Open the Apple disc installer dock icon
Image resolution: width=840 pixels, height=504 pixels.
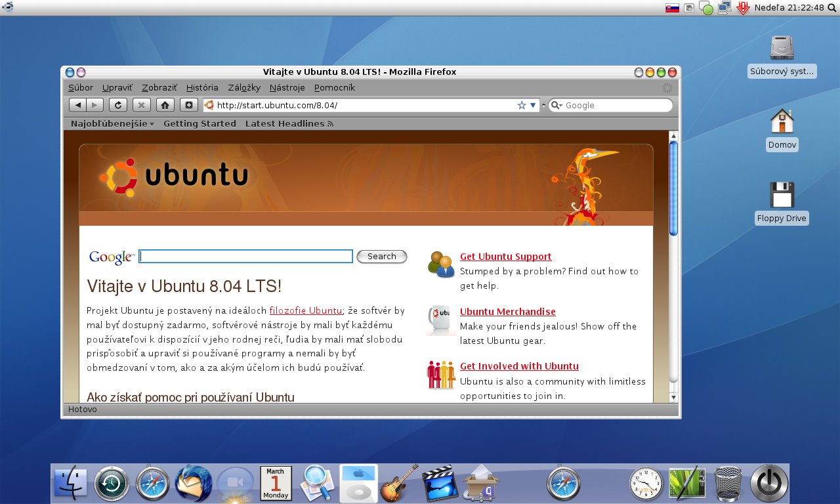pyautogui.click(x=358, y=484)
